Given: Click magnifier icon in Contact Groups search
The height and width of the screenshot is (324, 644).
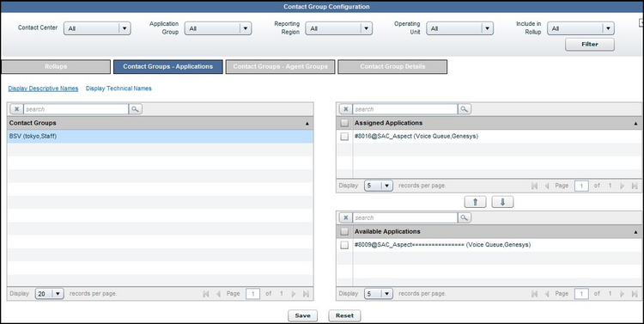Looking at the screenshot, I should coord(135,109).
